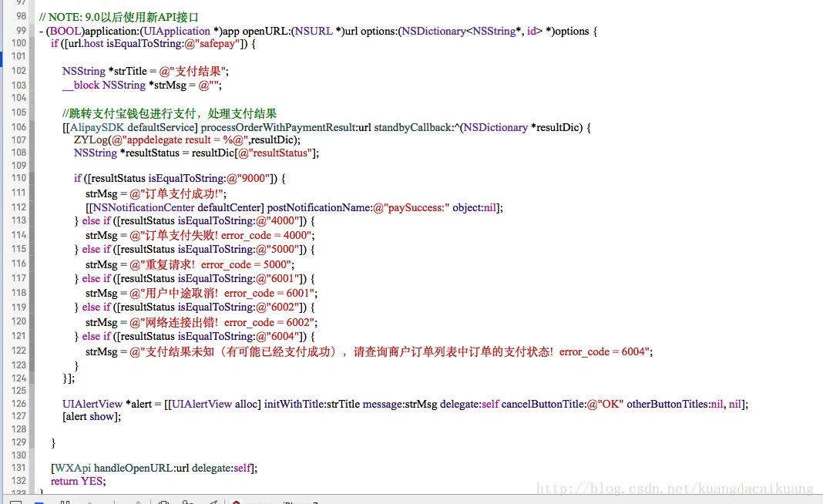
Task: Click "[alert show];" on line 127
Action: (x=92, y=416)
